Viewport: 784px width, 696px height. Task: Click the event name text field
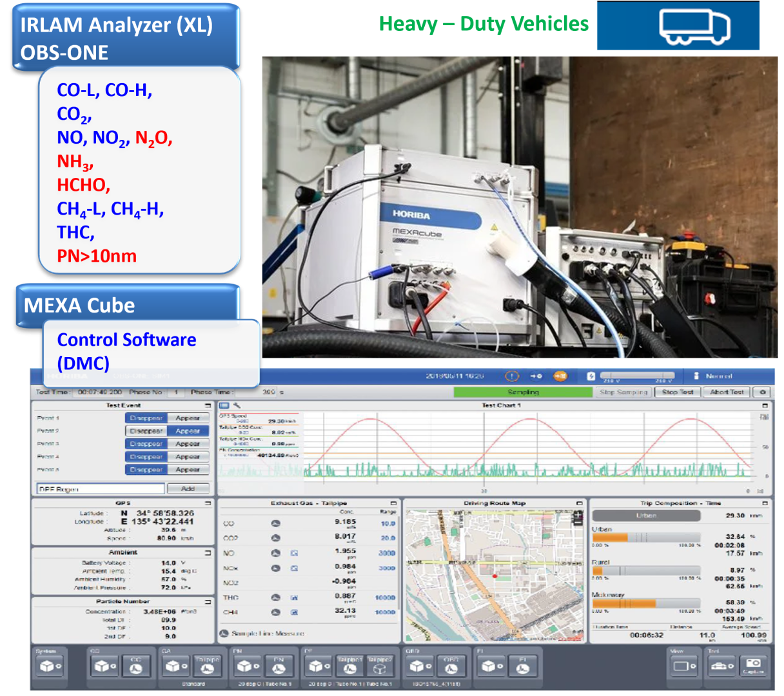101,489
